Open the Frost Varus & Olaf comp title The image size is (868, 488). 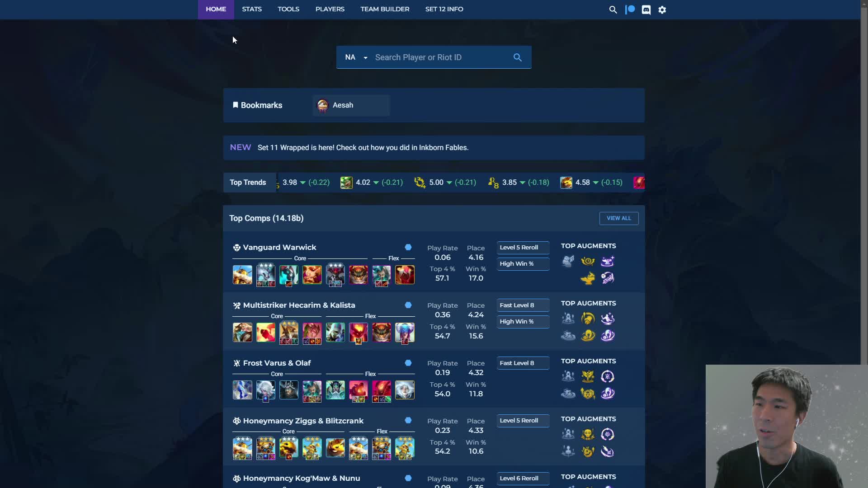pos(277,363)
